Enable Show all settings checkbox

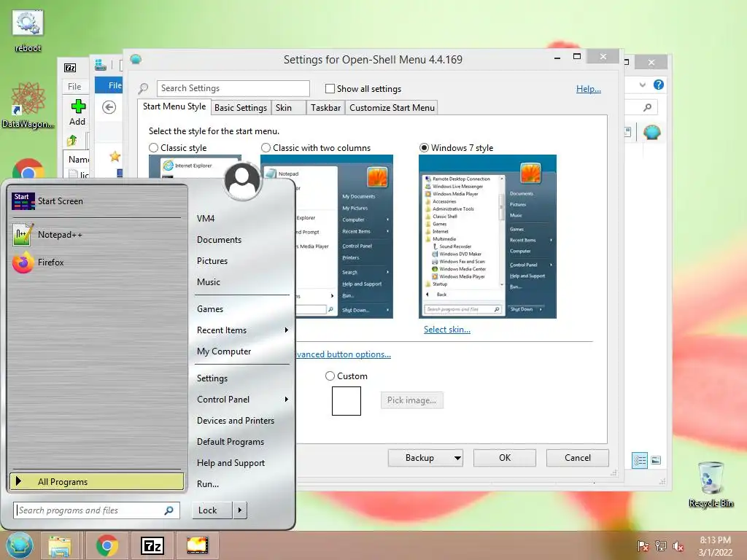(330, 88)
